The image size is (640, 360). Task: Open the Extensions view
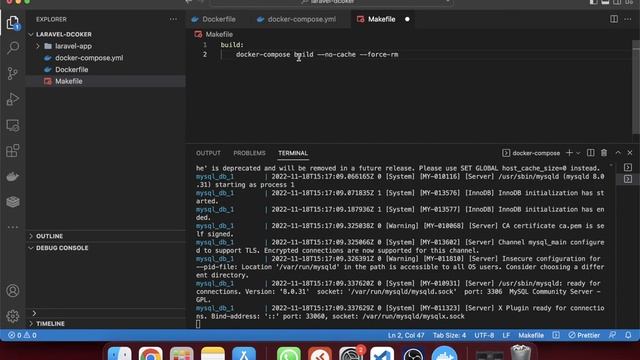coord(13,151)
